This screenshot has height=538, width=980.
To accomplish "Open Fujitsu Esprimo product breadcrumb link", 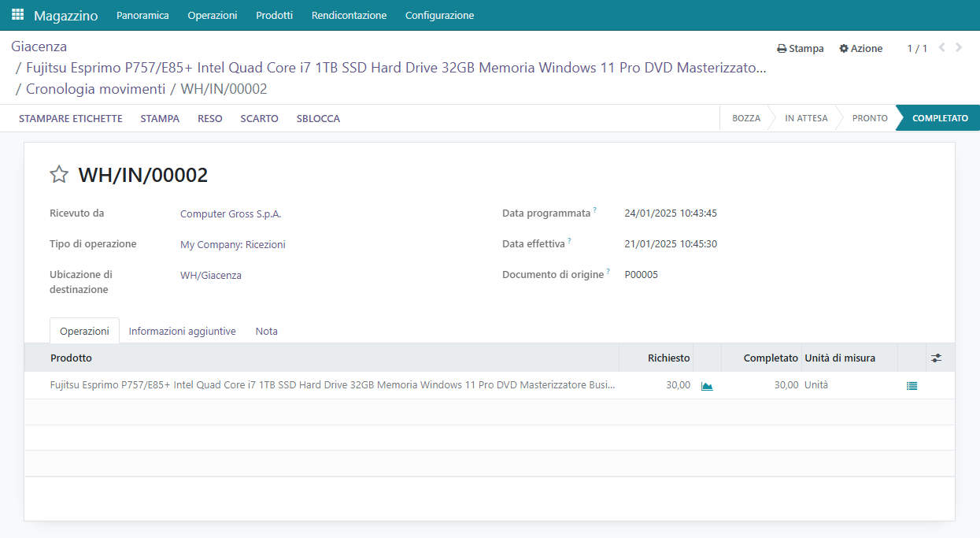I will tap(396, 68).
